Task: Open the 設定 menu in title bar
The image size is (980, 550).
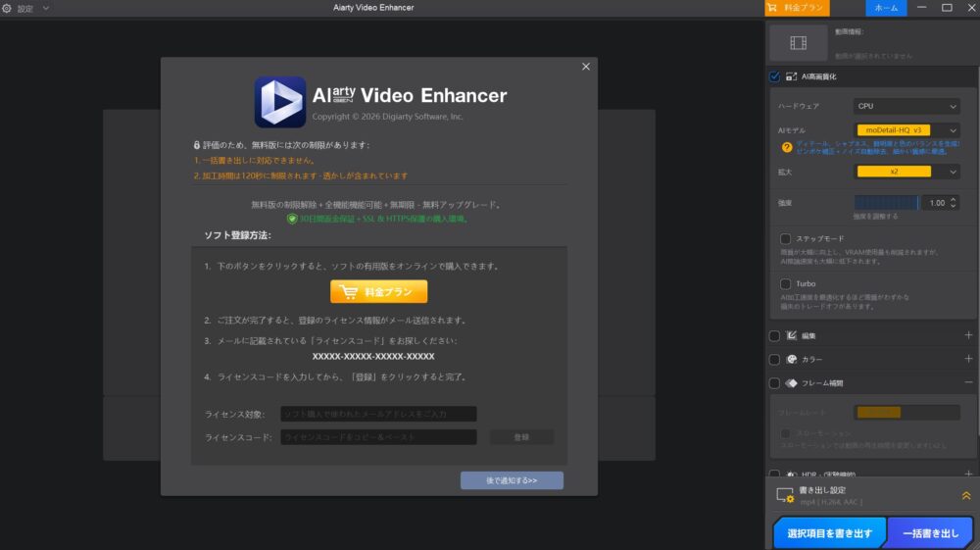Action: (x=25, y=8)
